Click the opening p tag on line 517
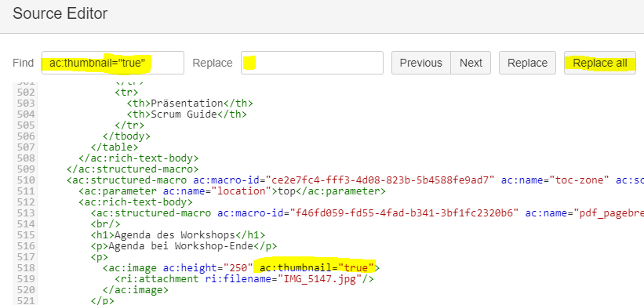Image resolution: width=644 pixels, height=305 pixels. (x=100, y=257)
